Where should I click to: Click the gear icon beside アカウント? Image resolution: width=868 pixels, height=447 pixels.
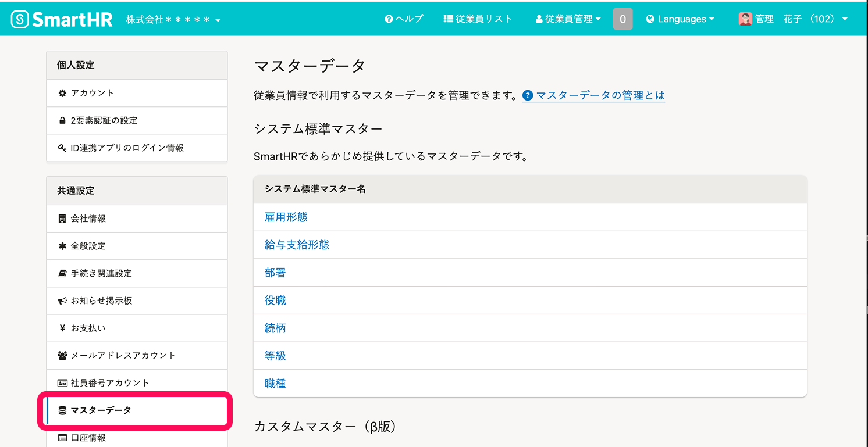pyautogui.click(x=62, y=93)
